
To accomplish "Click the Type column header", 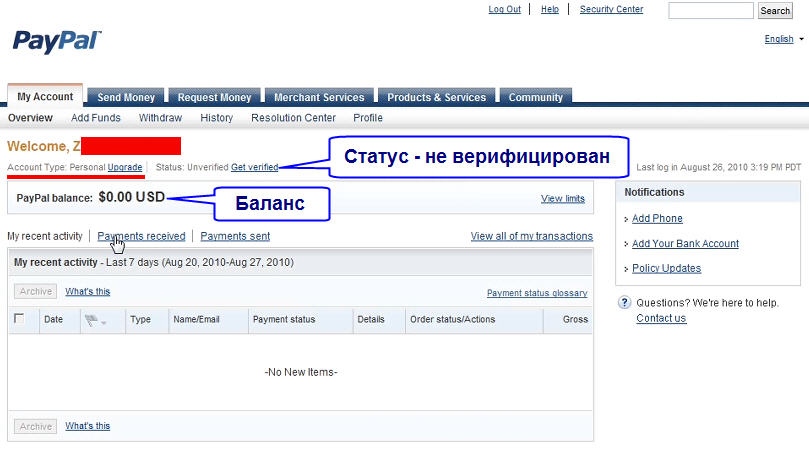I will click(140, 319).
